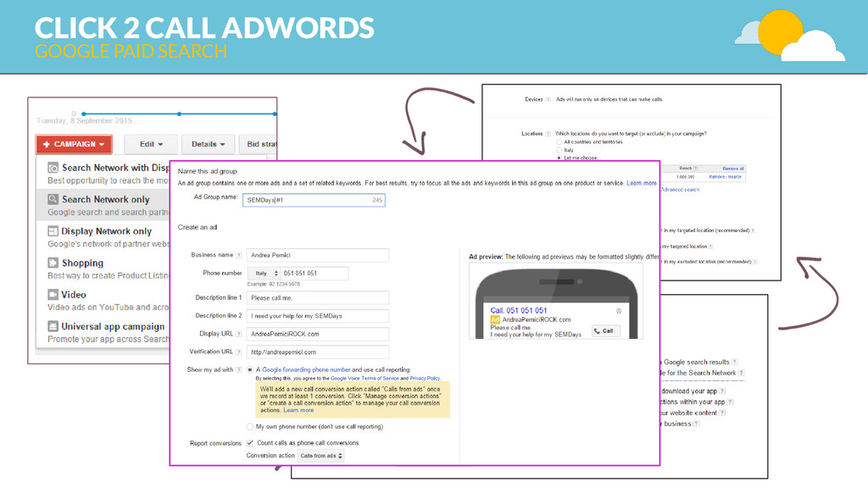Click the Ad Group name field
This screenshot has height=488, width=868.
[x=314, y=200]
